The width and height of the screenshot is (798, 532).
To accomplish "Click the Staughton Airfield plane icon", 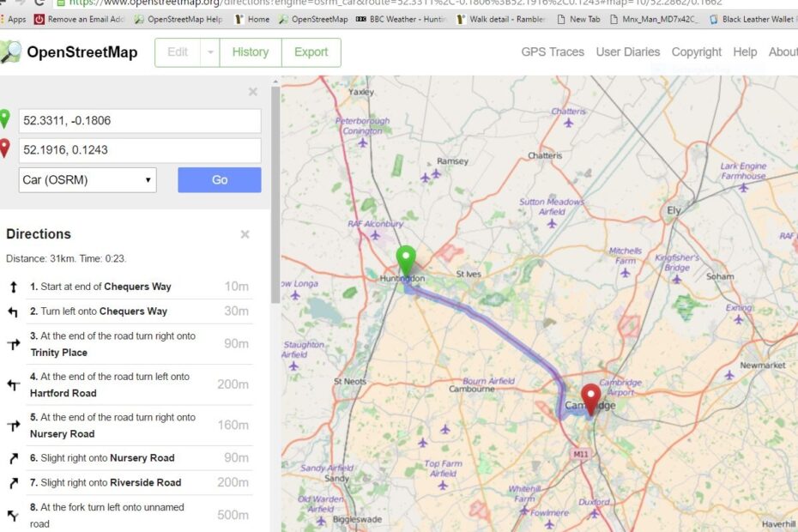I will coord(293,366).
